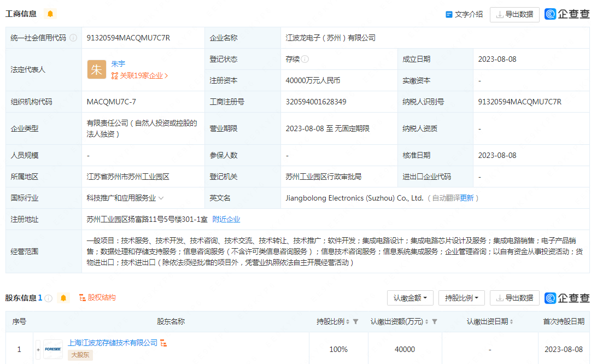The height and width of the screenshot is (364, 591).
Task: Export 工商信息 data with 导出数据
Action: (x=514, y=14)
